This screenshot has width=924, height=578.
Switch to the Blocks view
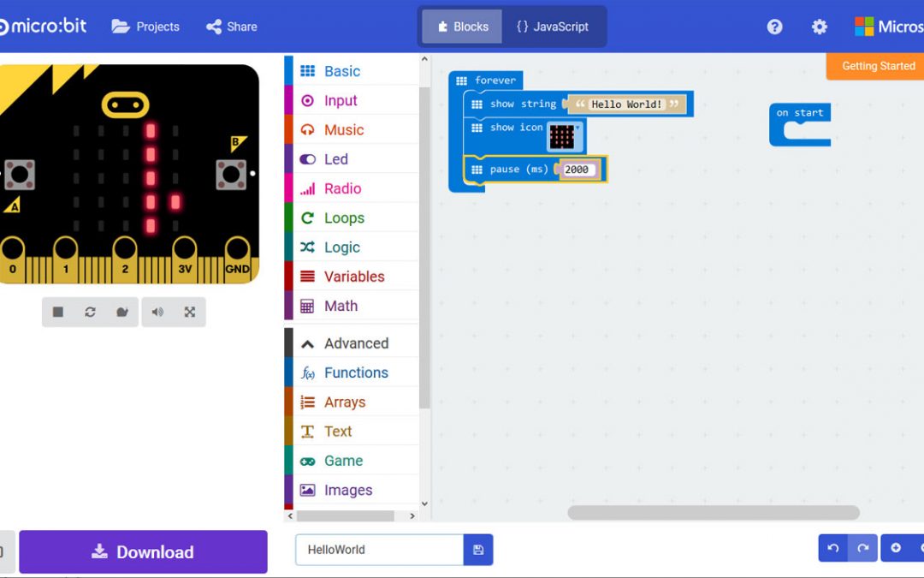461,27
